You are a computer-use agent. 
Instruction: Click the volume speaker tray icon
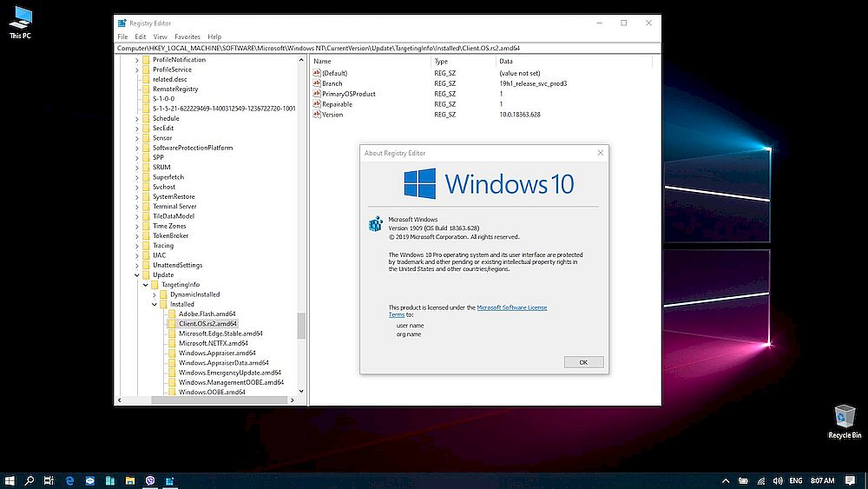coord(778,480)
